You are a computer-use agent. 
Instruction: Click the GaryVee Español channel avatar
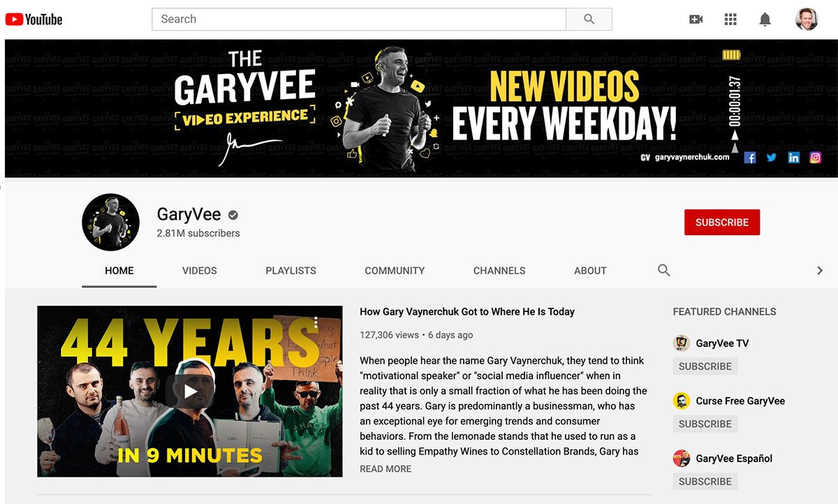point(682,459)
